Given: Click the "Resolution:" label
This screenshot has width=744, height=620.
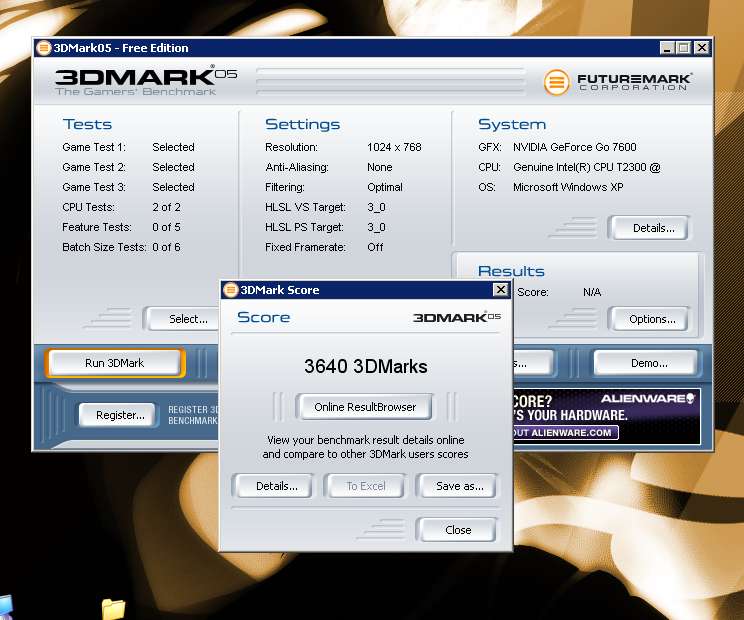Looking at the screenshot, I should point(291,147).
